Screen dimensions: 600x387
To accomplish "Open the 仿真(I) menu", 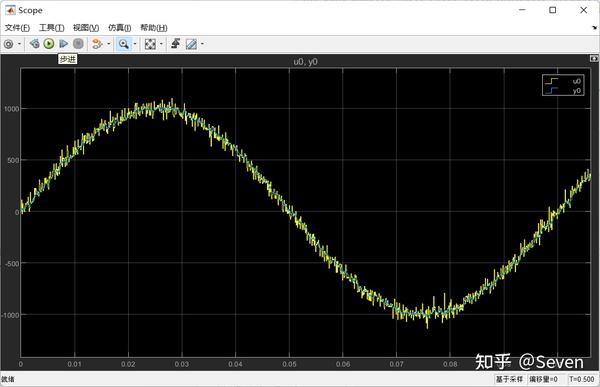I will (119, 28).
